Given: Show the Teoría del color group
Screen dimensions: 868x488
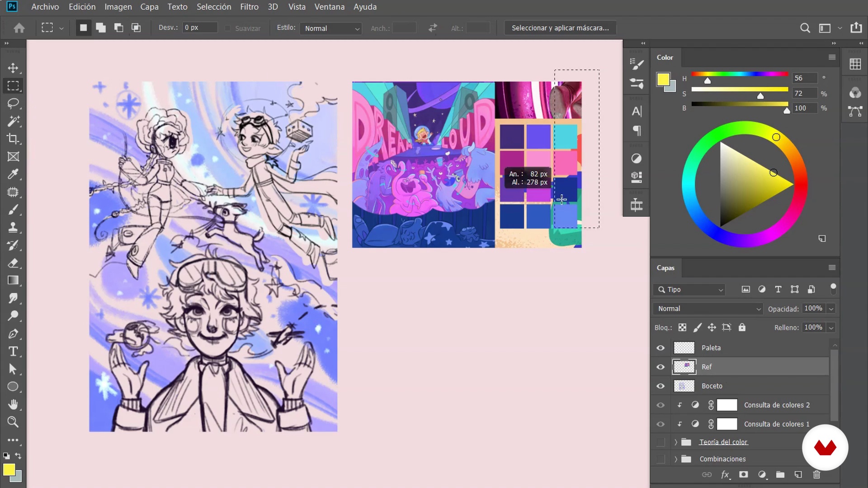Looking at the screenshot, I should (x=660, y=442).
